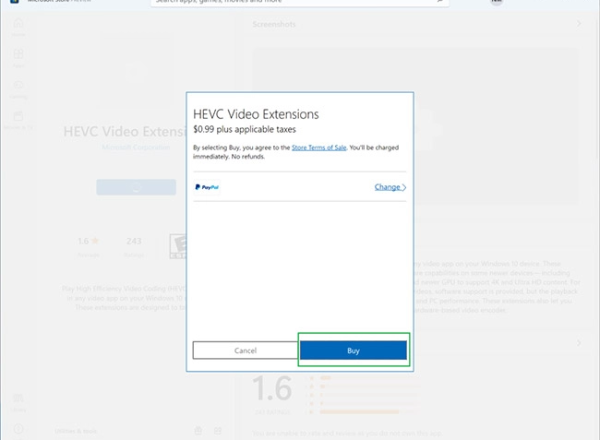Open the Microsoft Corporation publisher link
This screenshot has height=440, width=600.
tap(136, 147)
